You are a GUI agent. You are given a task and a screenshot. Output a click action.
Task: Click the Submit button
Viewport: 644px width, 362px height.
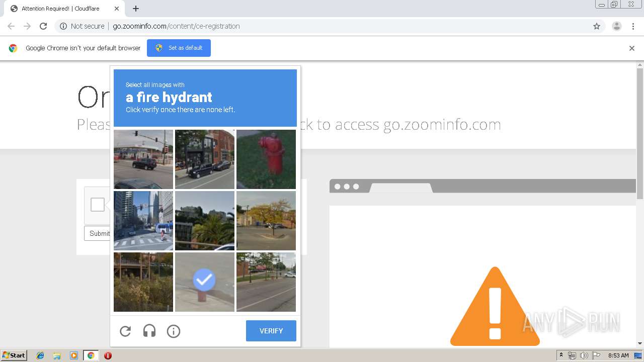pos(98,233)
